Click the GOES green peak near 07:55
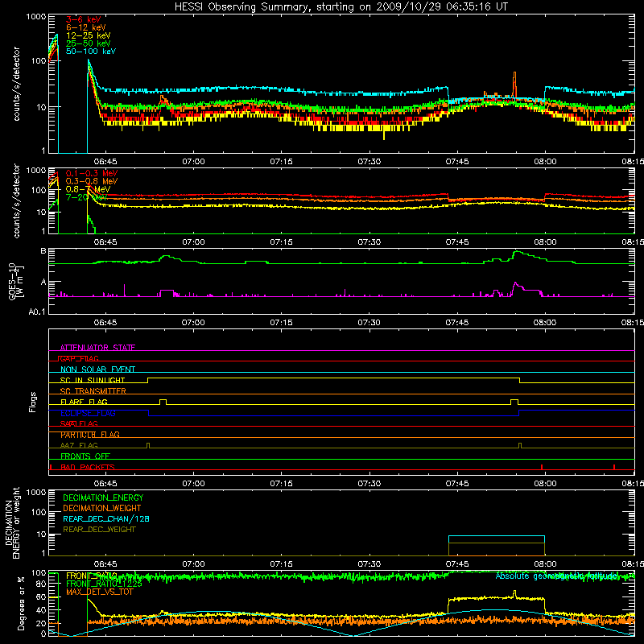 click(518, 252)
